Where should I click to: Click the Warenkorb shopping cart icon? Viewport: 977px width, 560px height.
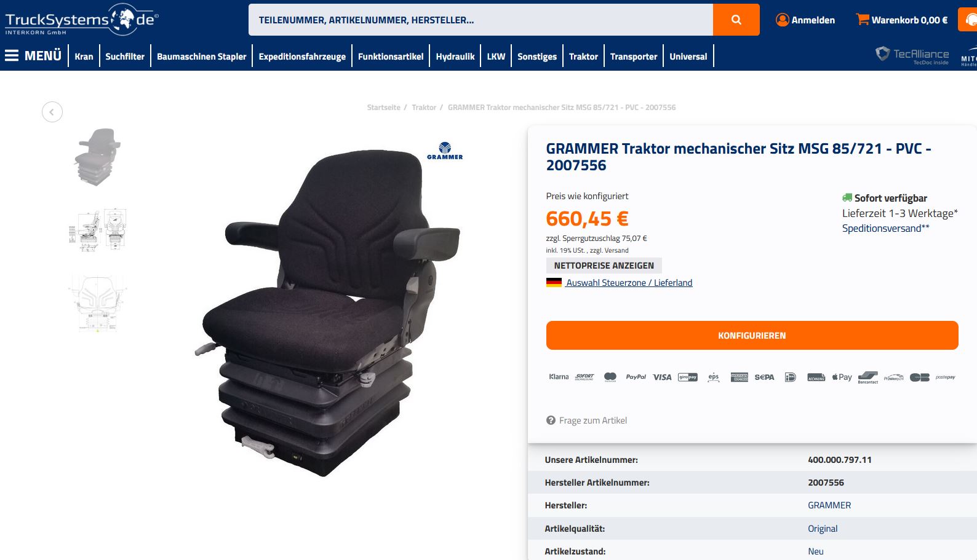click(863, 20)
